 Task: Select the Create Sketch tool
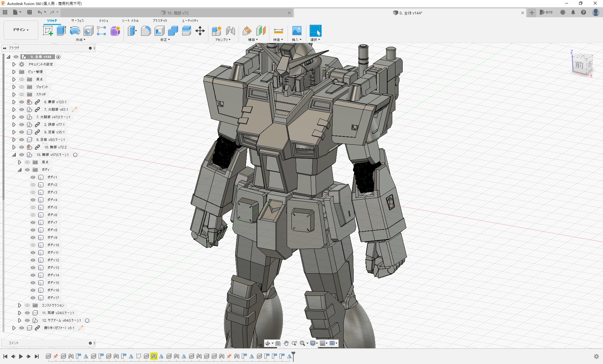click(48, 31)
